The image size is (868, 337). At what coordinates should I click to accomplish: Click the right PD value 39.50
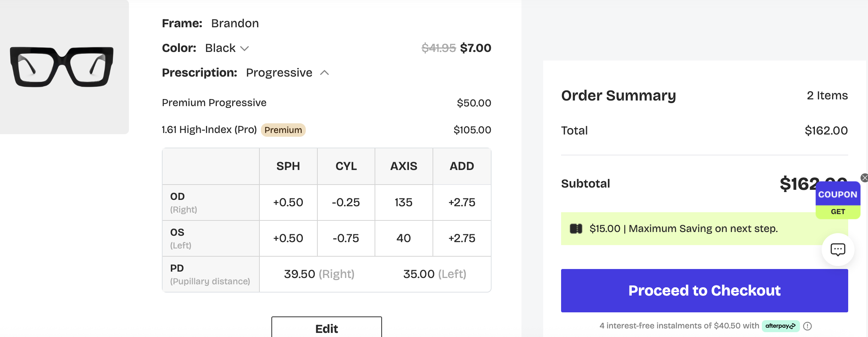pos(299,274)
